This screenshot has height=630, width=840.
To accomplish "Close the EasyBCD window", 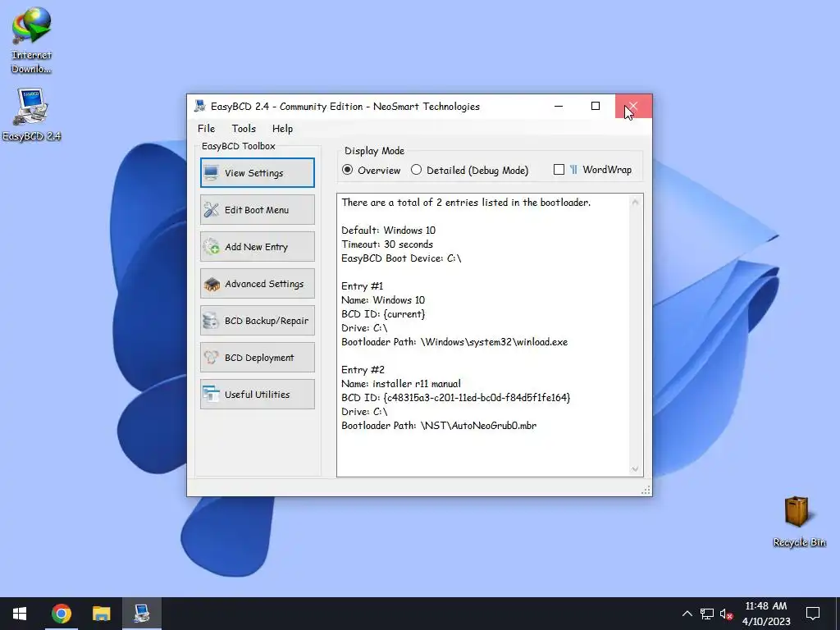I will tap(633, 106).
